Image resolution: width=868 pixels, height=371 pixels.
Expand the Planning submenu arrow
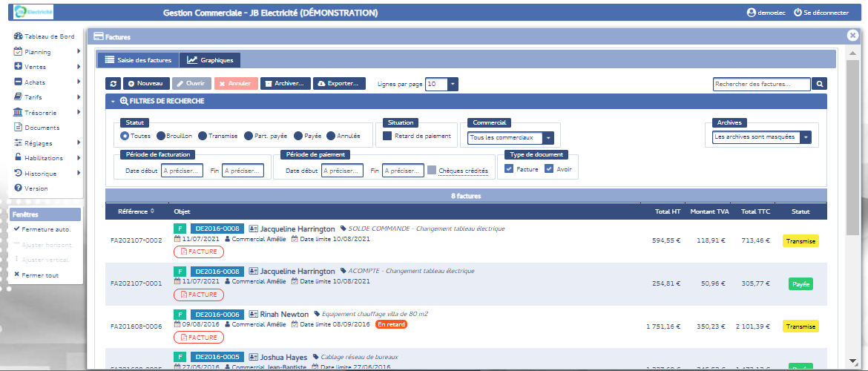pos(79,51)
